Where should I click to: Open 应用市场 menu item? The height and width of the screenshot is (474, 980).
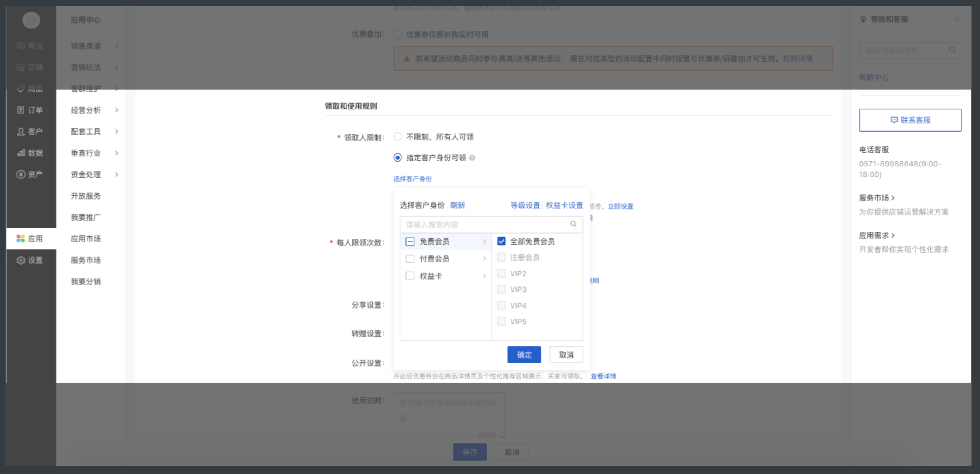(x=86, y=239)
